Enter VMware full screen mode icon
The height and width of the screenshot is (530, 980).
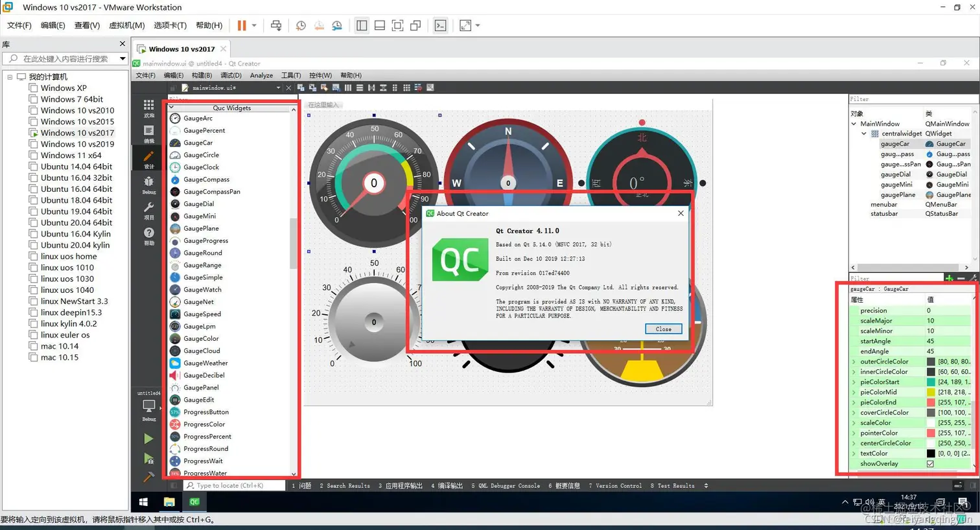click(x=398, y=25)
